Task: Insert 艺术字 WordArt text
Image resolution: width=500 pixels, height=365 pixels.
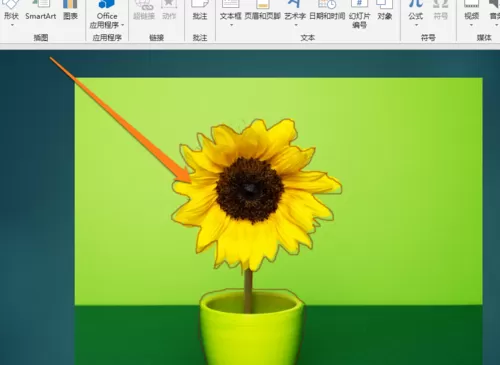Action: pyautogui.click(x=295, y=12)
